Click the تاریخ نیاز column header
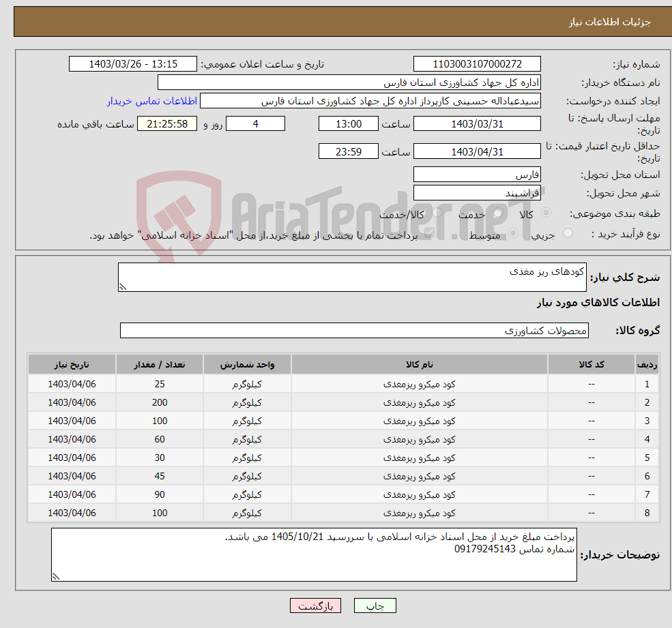The width and height of the screenshot is (672, 628). click(x=72, y=365)
